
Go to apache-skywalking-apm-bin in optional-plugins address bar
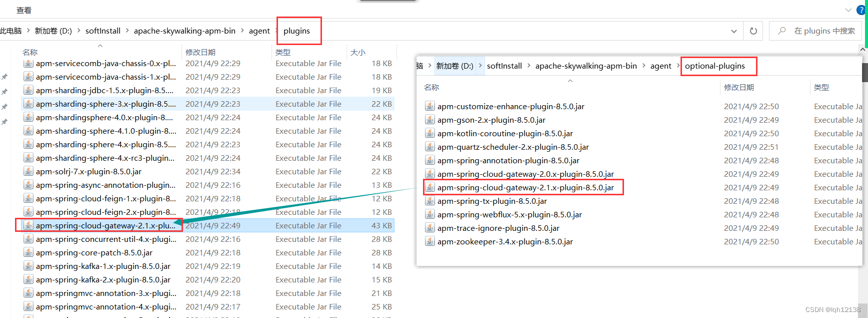586,66
